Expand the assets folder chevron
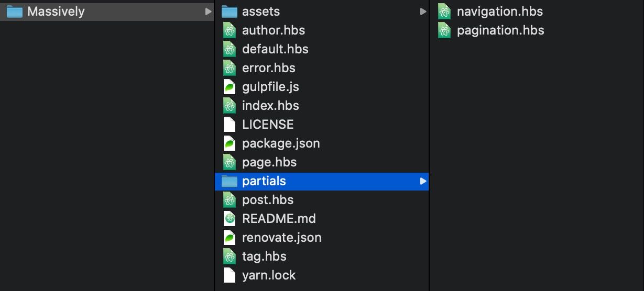This screenshot has width=644, height=291. (x=423, y=12)
